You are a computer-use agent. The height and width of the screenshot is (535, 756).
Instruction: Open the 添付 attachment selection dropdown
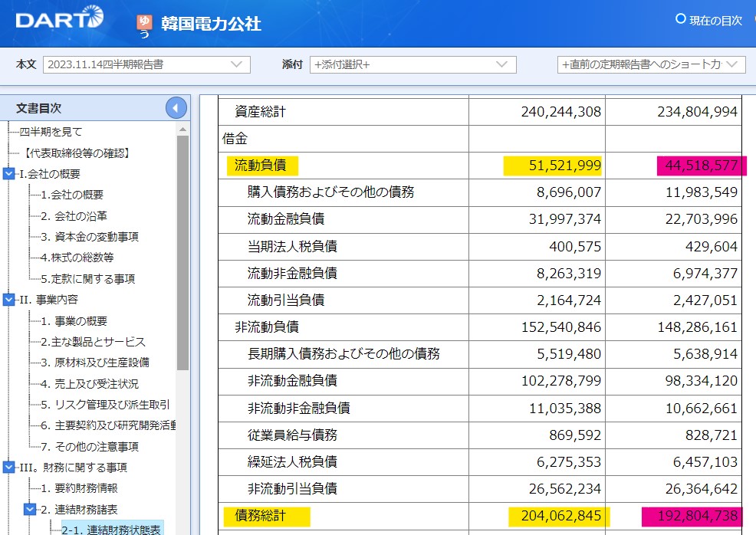tap(413, 64)
